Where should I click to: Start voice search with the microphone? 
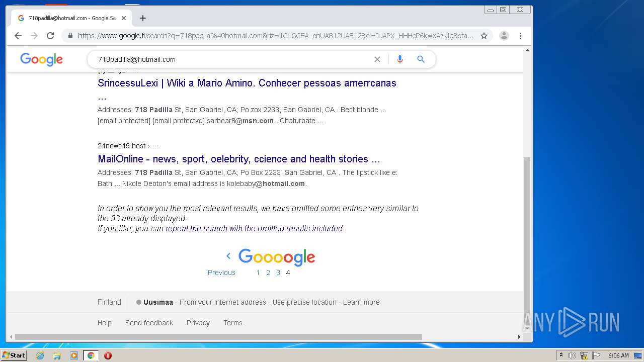400,59
